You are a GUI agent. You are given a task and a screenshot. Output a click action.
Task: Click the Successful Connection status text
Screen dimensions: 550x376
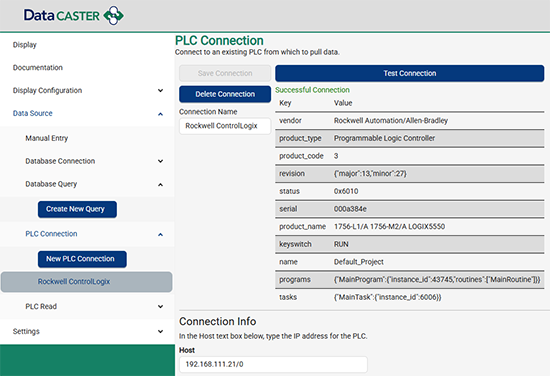pyautogui.click(x=312, y=90)
